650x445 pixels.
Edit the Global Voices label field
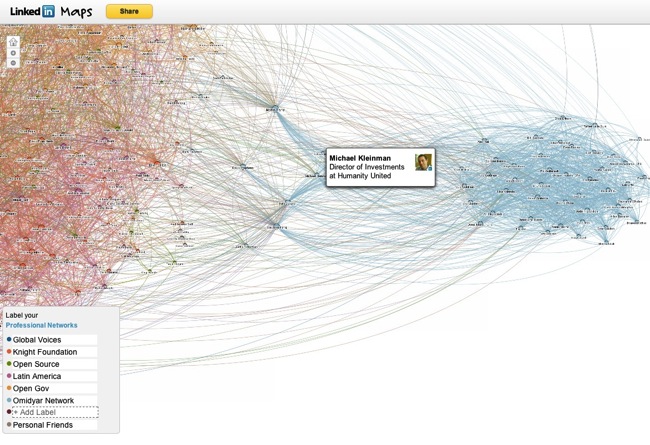coord(54,340)
